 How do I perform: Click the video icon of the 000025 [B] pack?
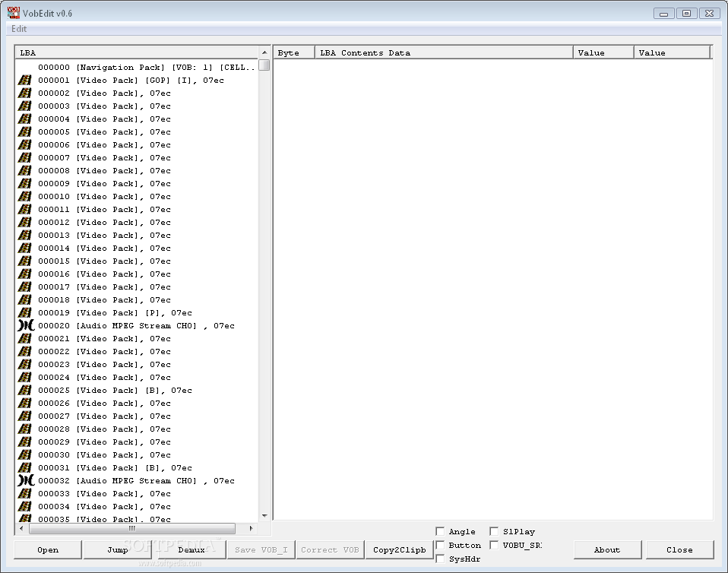pos(24,390)
